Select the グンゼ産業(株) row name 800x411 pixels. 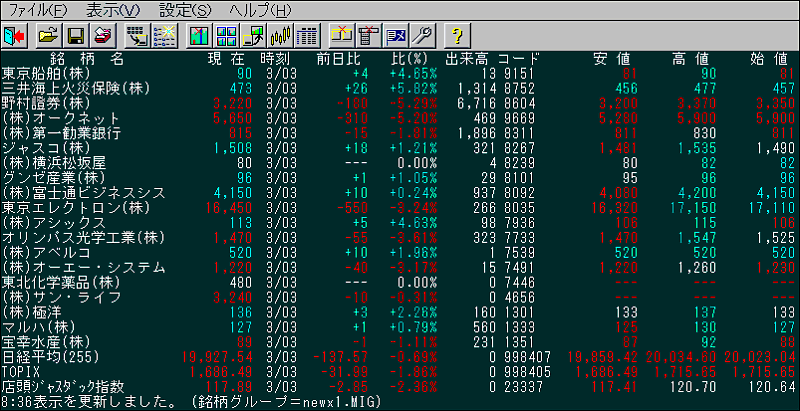(54, 178)
